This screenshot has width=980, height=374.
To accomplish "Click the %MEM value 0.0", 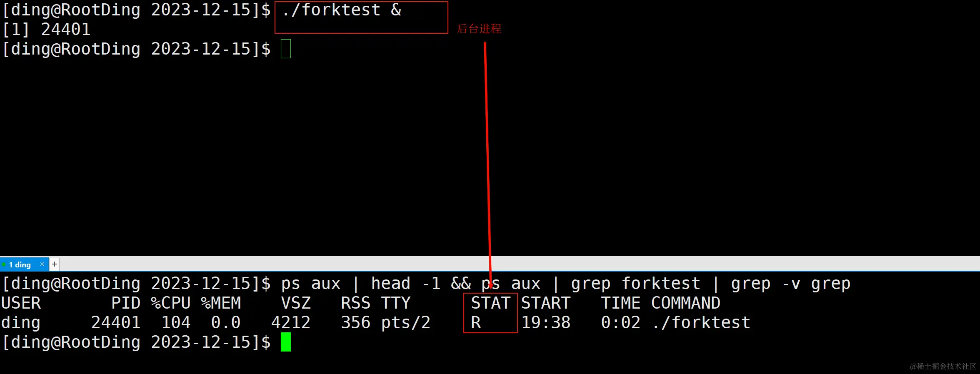I will point(226,322).
